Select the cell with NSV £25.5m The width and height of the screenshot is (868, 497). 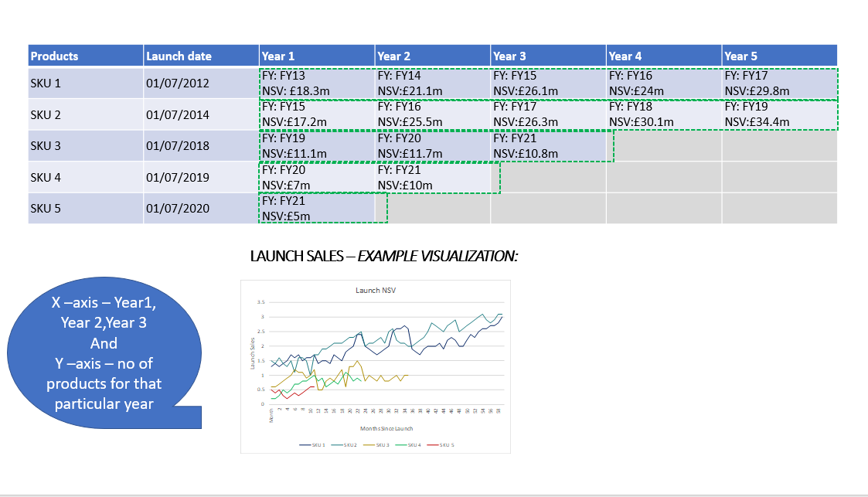click(x=432, y=114)
